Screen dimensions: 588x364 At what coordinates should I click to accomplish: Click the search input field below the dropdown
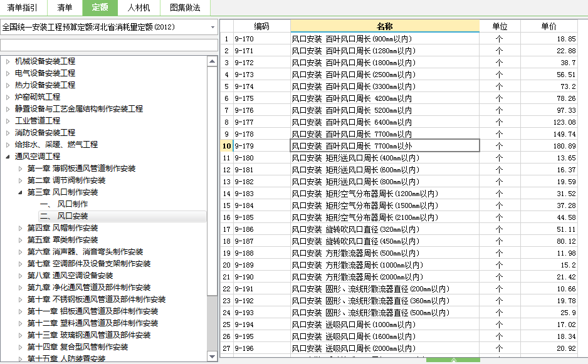108,45
